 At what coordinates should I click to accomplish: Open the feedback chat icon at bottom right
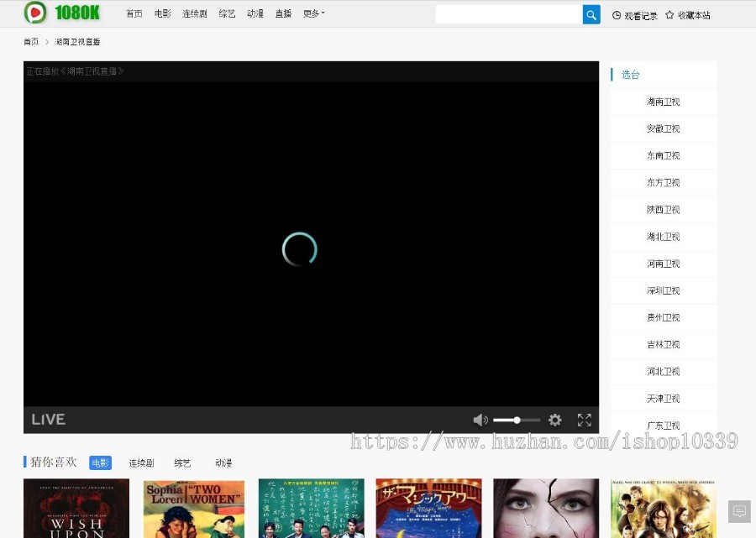[x=739, y=510]
